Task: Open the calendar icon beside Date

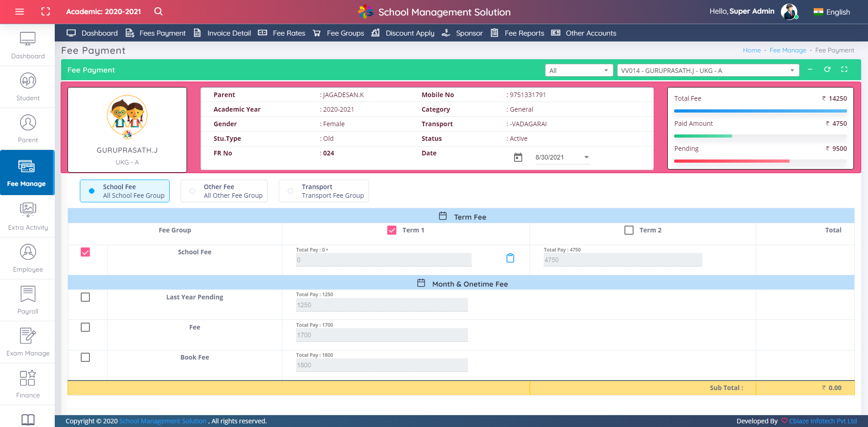Action: tap(518, 158)
